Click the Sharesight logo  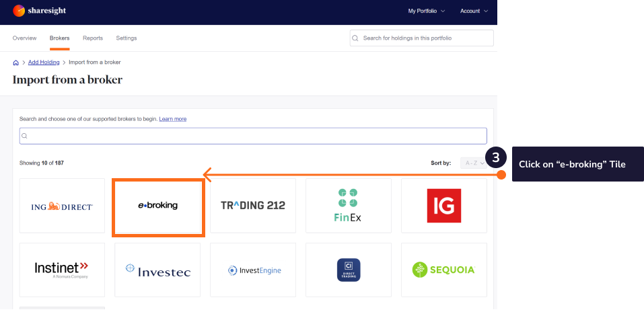(x=40, y=11)
